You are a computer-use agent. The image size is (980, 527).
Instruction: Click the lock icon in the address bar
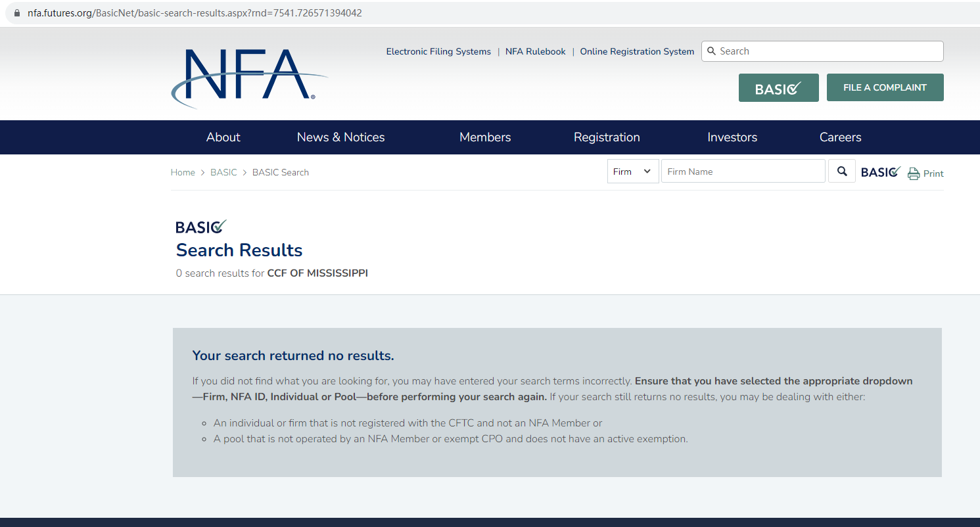click(17, 13)
